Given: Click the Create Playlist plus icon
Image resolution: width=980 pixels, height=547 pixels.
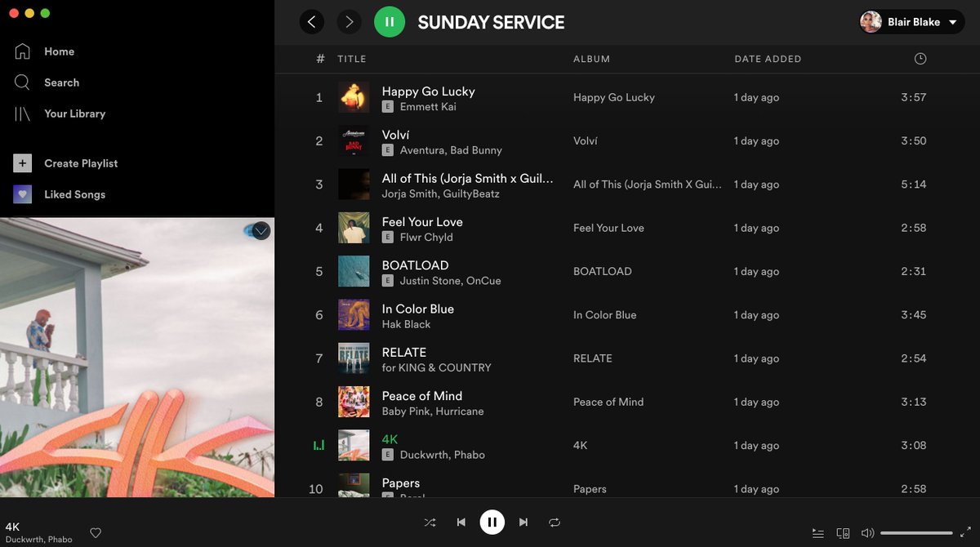Looking at the screenshot, I should (23, 163).
